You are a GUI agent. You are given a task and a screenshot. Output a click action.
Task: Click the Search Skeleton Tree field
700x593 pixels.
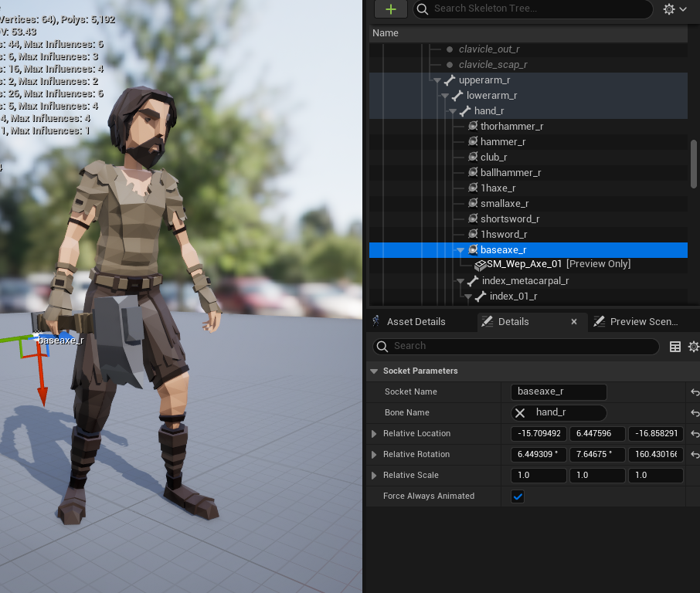click(x=533, y=9)
